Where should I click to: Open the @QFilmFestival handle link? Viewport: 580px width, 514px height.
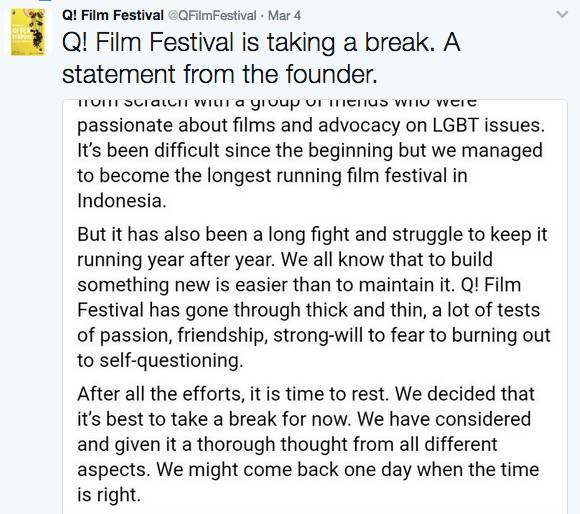[212, 16]
